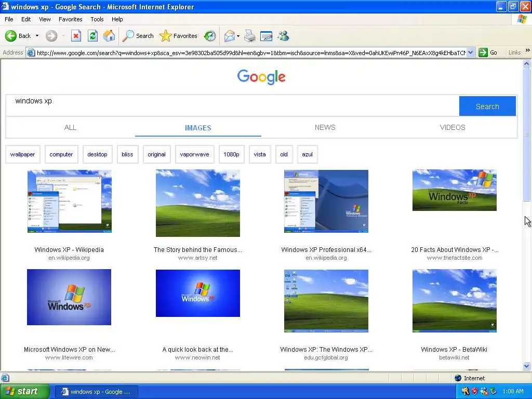Open the BetaWiki Windows XP thumbnail

pos(455,301)
